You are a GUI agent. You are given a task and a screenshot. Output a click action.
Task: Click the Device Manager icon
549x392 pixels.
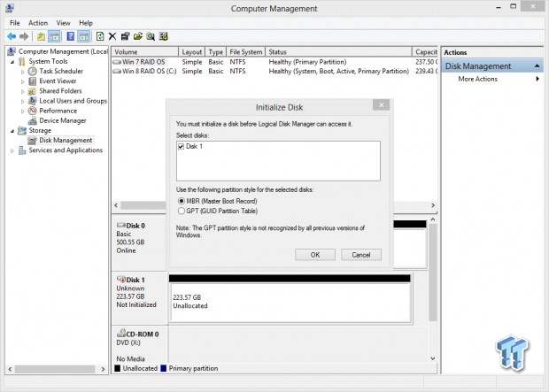tap(32, 120)
